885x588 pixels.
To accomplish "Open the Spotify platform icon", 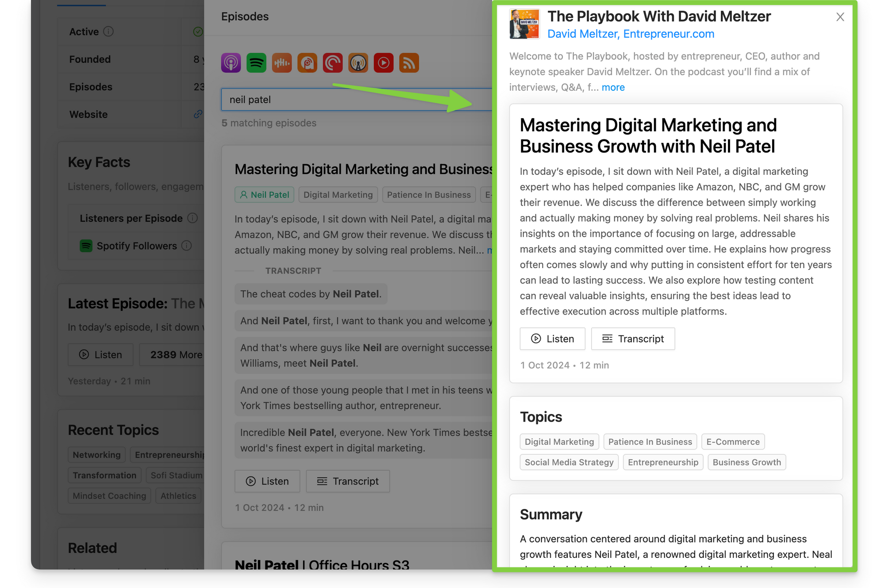I will pos(256,63).
